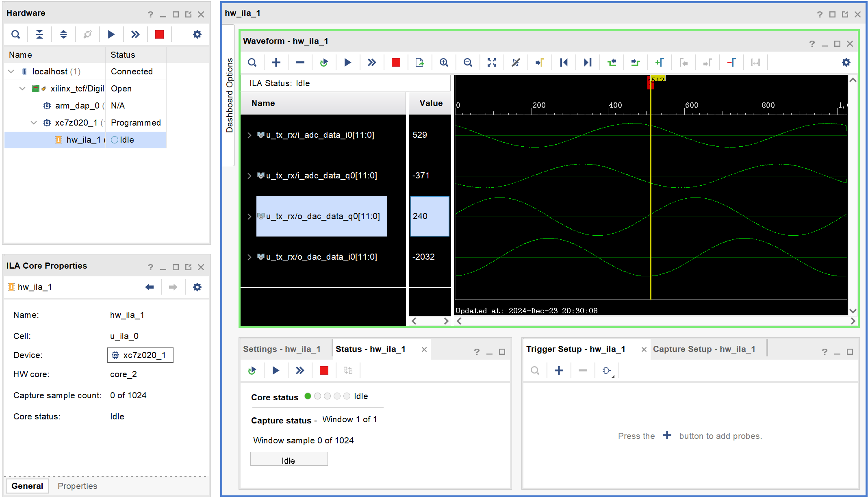Run trigger immediate in Hardware panel
The image size is (868, 497).
(135, 35)
